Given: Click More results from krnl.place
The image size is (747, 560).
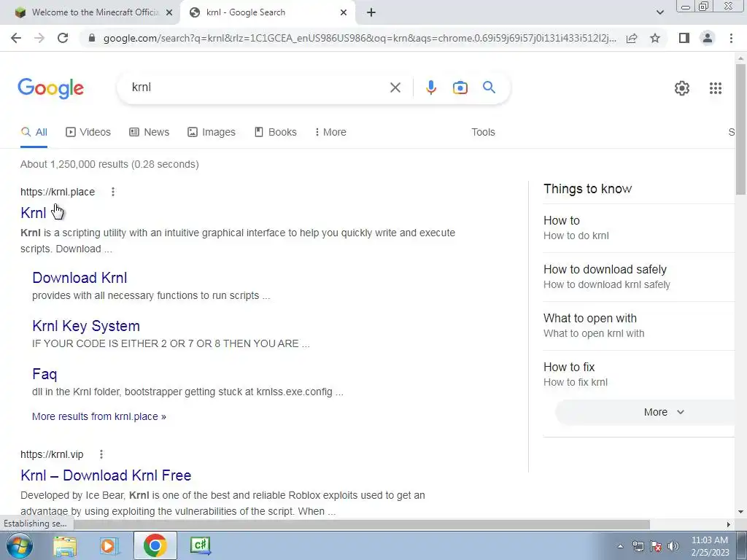Looking at the screenshot, I should [x=99, y=416].
